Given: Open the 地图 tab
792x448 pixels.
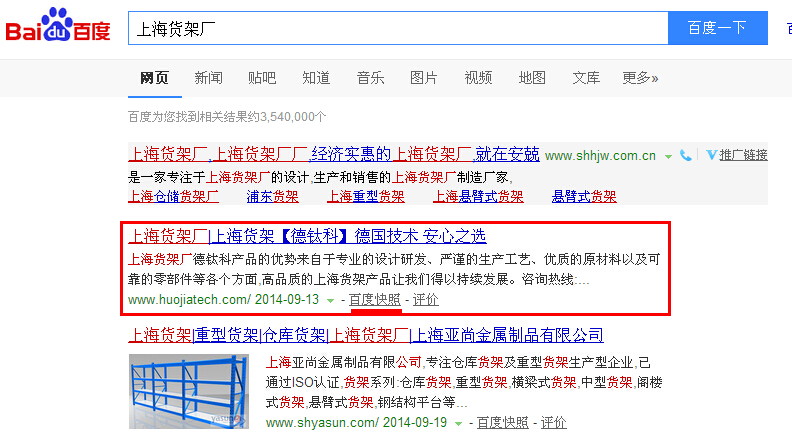Looking at the screenshot, I should pyautogui.click(x=532, y=78).
